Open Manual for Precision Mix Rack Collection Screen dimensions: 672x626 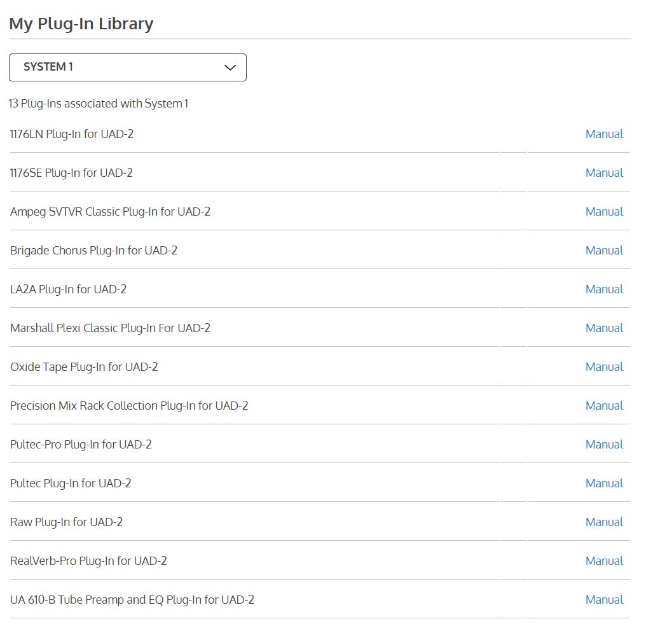click(x=603, y=406)
